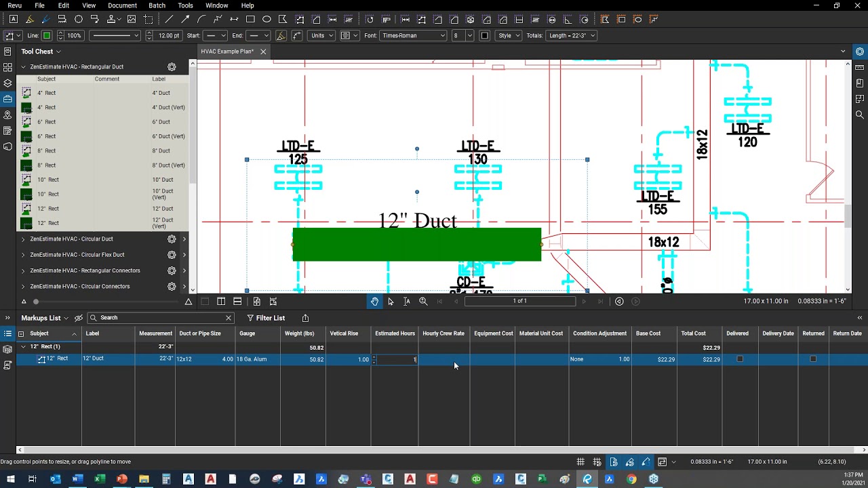The height and width of the screenshot is (488, 868).
Task: Select the Text Box tool
Action: pos(13,20)
